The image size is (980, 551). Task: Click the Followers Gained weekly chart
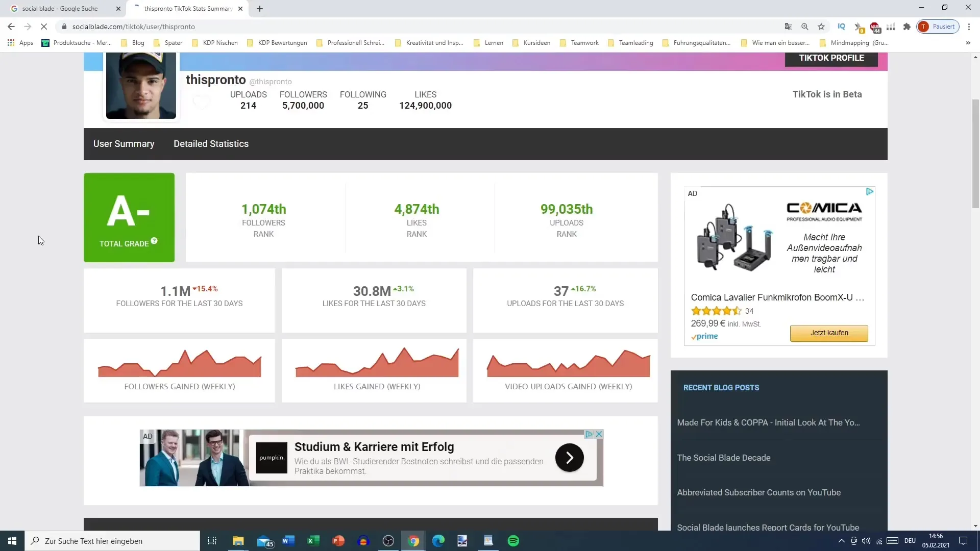click(179, 363)
